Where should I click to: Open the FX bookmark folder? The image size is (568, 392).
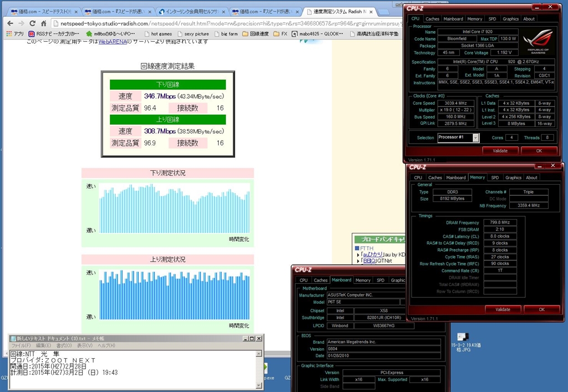(281, 34)
